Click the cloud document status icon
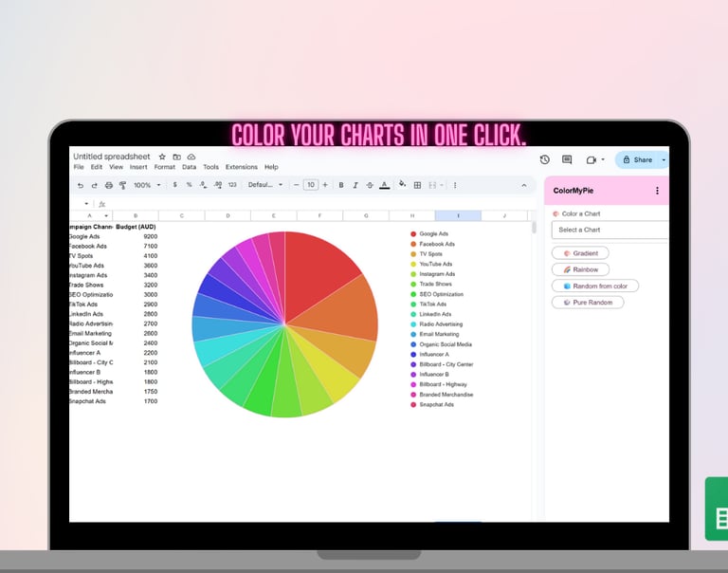This screenshot has height=573, width=728. [x=191, y=157]
